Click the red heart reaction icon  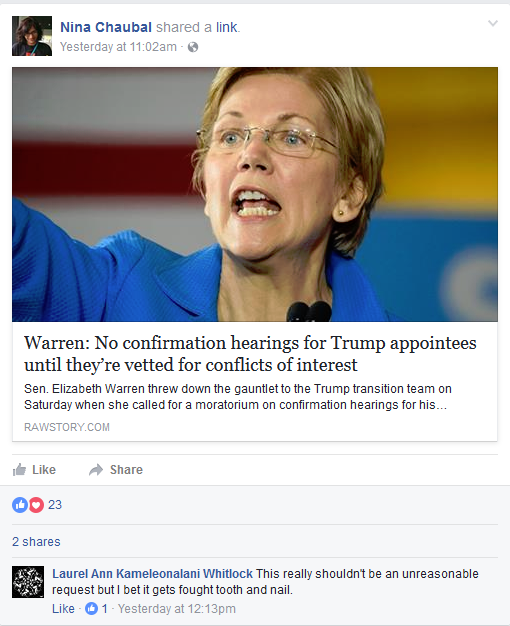(x=36, y=505)
